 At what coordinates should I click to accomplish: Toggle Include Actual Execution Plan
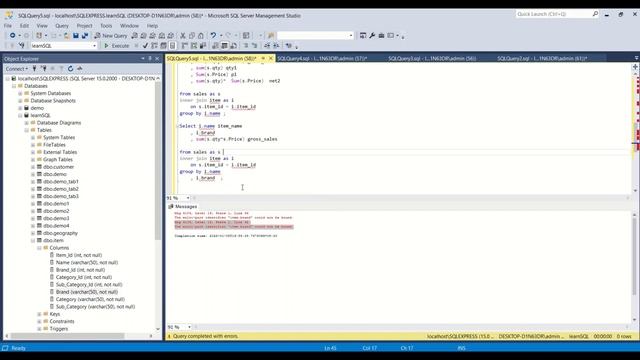[x=184, y=46]
